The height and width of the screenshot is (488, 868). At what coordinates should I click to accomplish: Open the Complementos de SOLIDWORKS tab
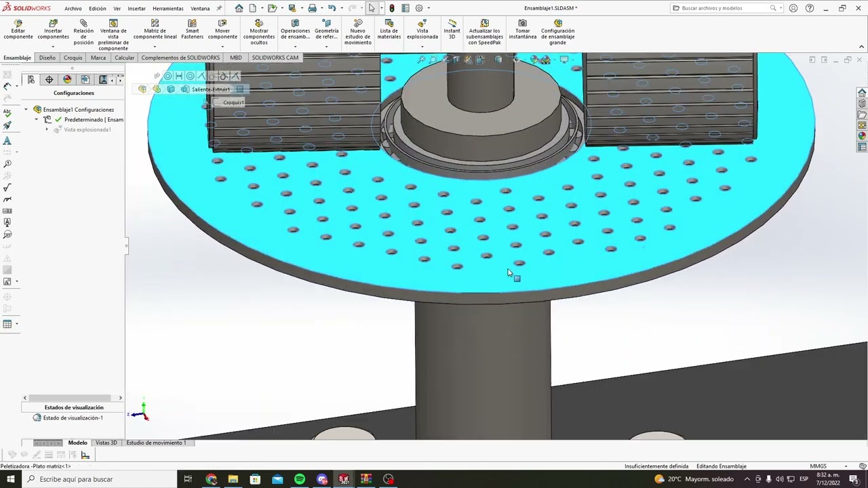click(180, 58)
